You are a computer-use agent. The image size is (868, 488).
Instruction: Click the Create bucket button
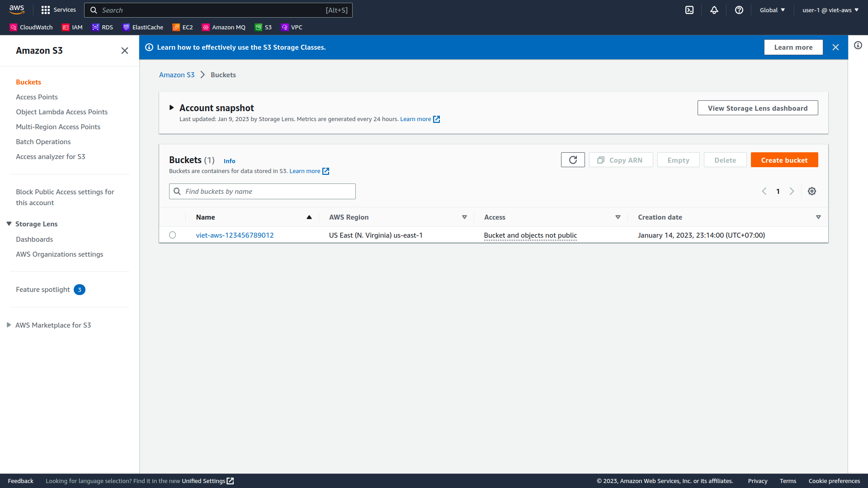pos(784,160)
